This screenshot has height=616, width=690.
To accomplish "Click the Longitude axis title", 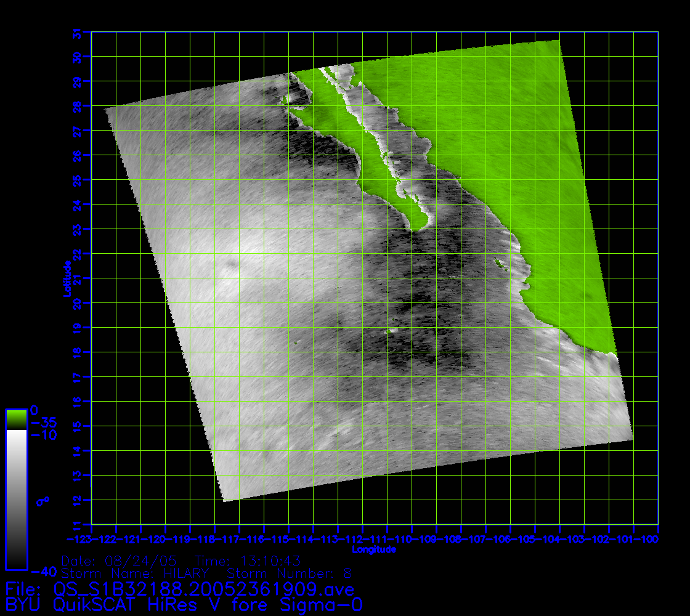I will coord(374,549).
